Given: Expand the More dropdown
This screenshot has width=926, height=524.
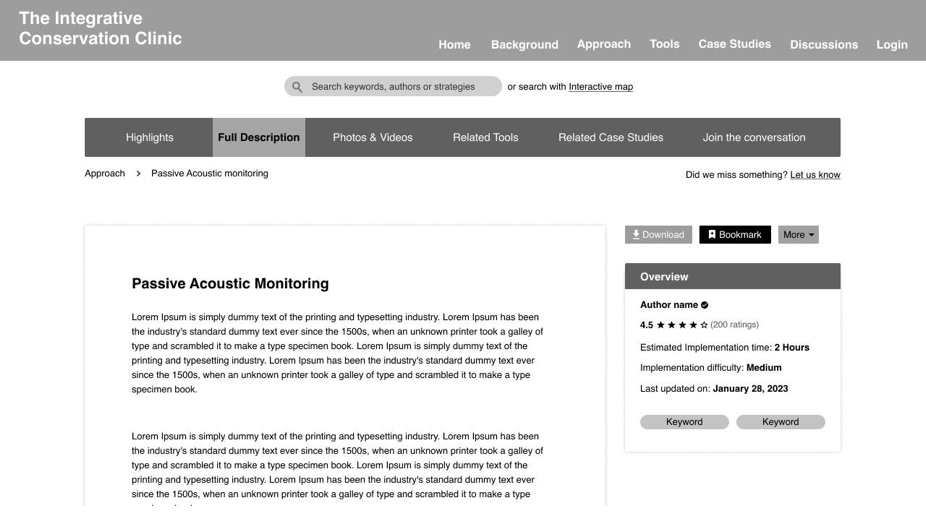Looking at the screenshot, I should pos(798,235).
